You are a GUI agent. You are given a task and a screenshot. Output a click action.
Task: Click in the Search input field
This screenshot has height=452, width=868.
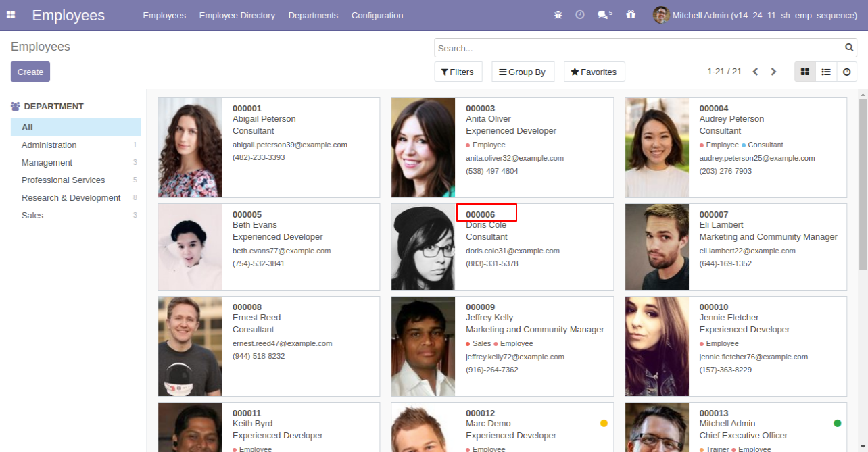click(639, 48)
